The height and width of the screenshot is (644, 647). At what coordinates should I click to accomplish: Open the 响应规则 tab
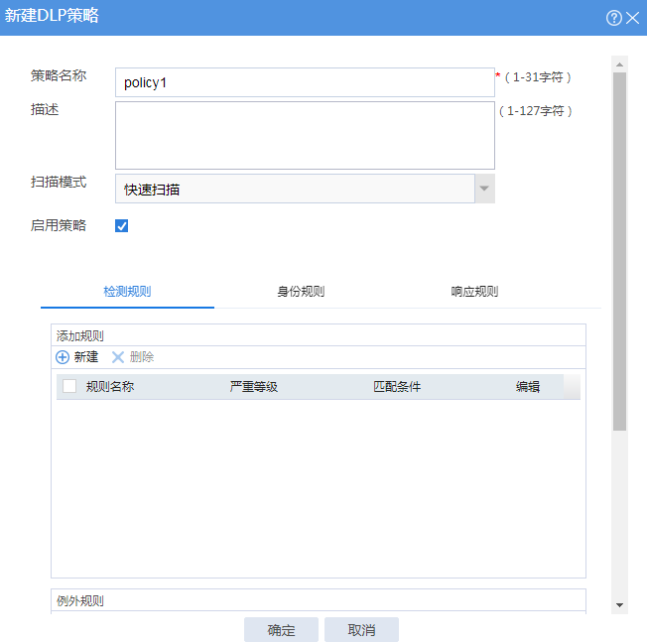(474, 292)
